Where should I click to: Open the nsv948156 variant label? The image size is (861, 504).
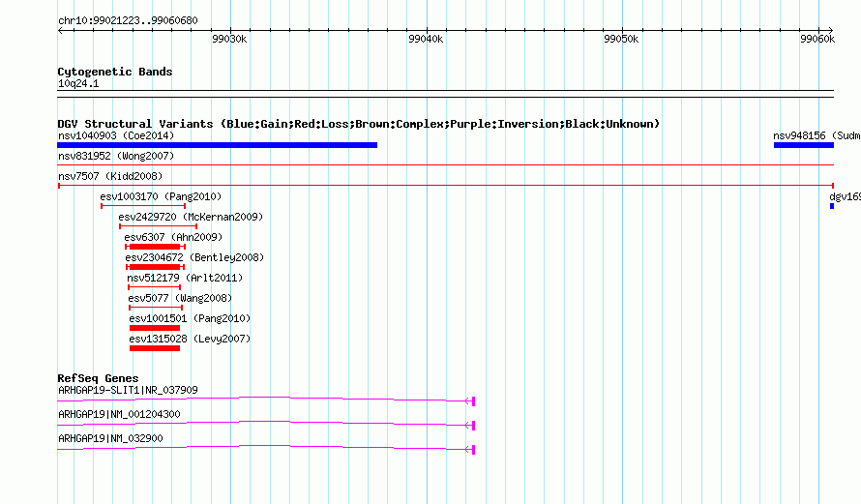click(816, 135)
